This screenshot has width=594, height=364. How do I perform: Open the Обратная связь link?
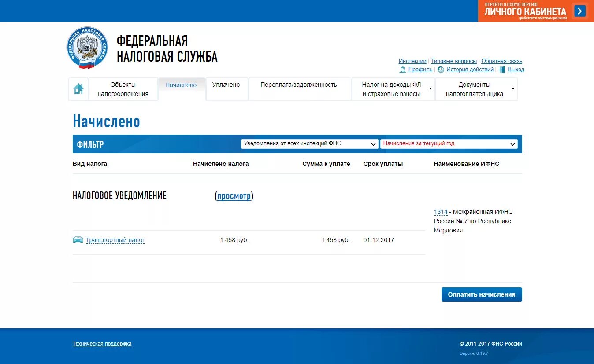502,61
